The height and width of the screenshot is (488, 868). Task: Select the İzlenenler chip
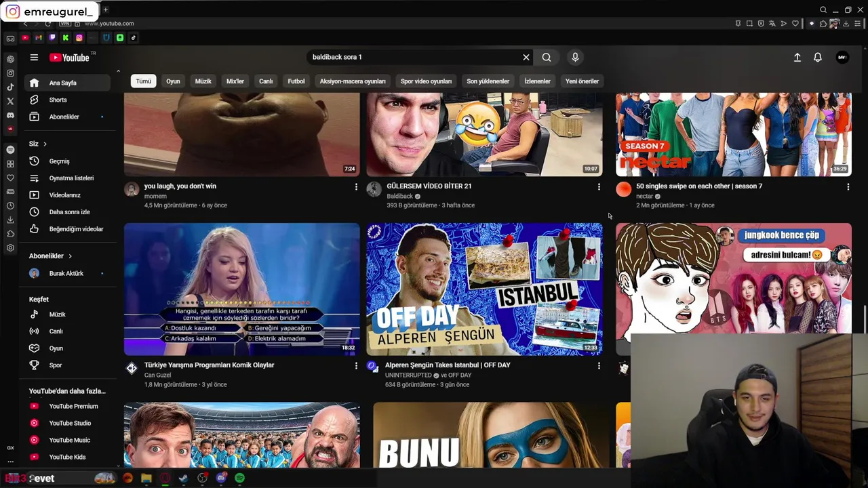pos(537,81)
